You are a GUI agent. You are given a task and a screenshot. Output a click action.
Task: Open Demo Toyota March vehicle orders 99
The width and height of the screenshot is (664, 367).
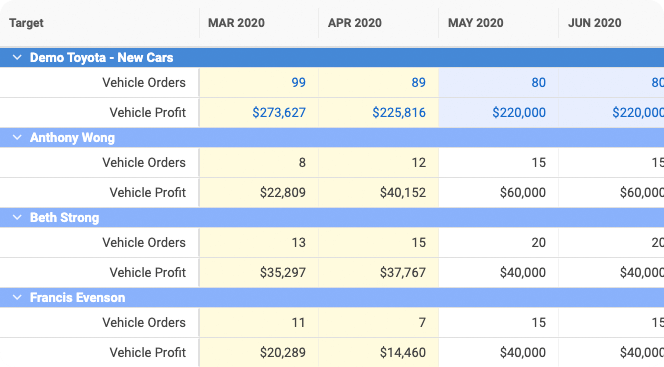[299, 83]
